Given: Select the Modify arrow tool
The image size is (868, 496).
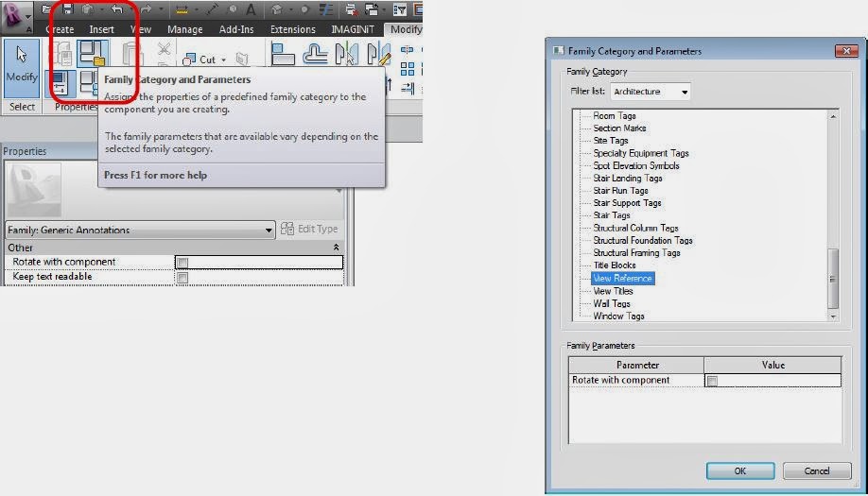Looking at the screenshot, I should [x=22, y=68].
